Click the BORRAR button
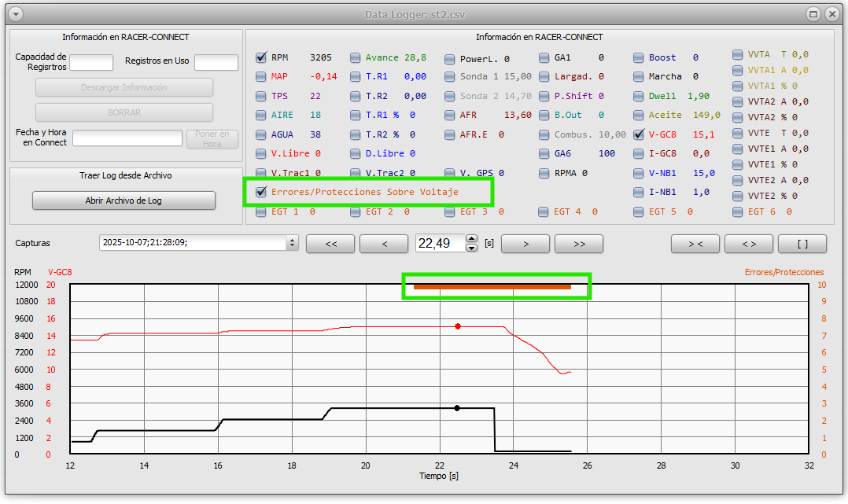The width and height of the screenshot is (848, 504). [124, 112]
